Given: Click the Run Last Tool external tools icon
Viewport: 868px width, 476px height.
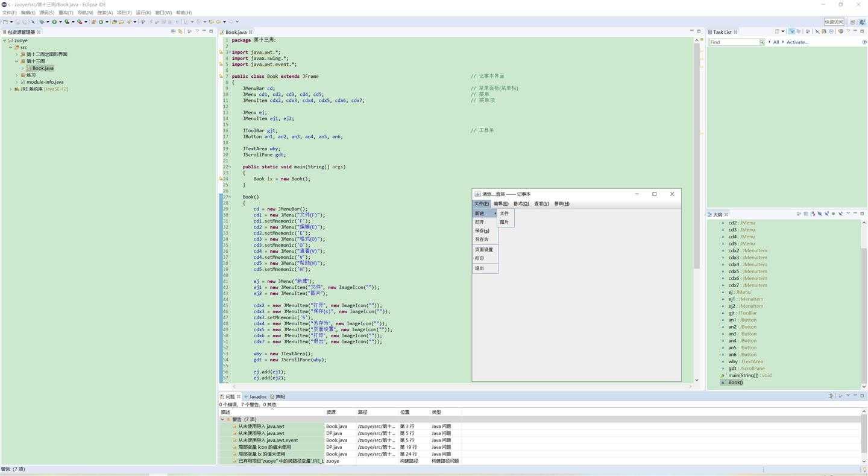Looking at the screenshot, I should click(80, 22).
